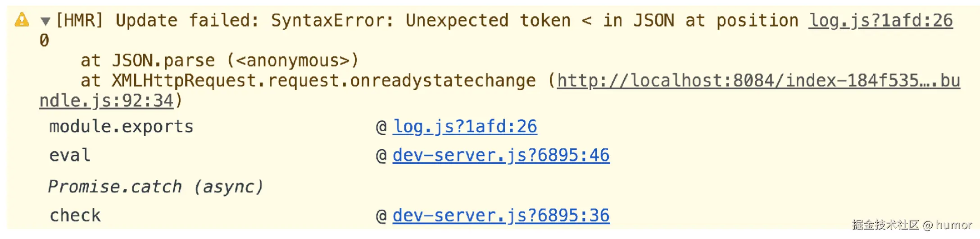
Task: Follow the wrapped ndle.js:92:34 link portion
Action: pos(106,101)
